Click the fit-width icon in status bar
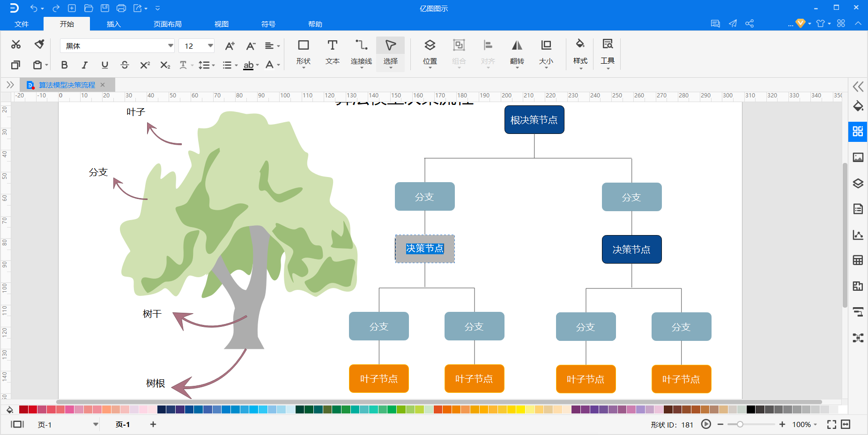Image resolution: width=868 pixels, height=435 pixels. [846, 424]
